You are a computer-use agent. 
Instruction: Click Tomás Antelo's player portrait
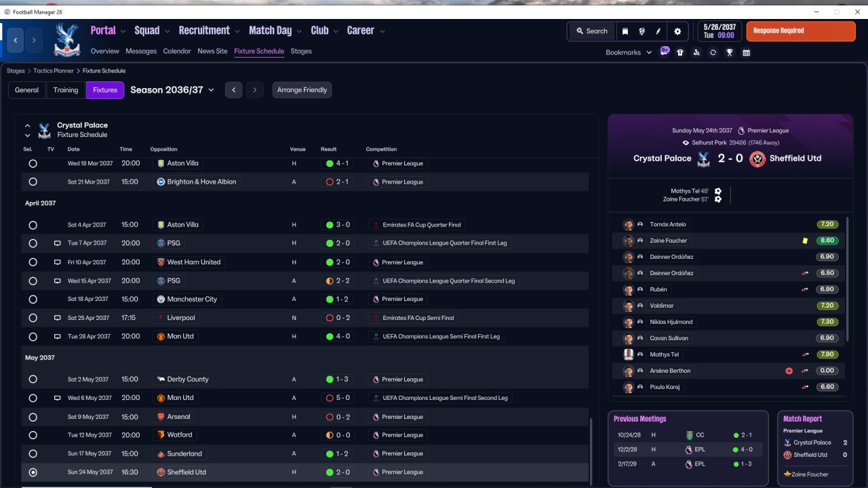629,224
